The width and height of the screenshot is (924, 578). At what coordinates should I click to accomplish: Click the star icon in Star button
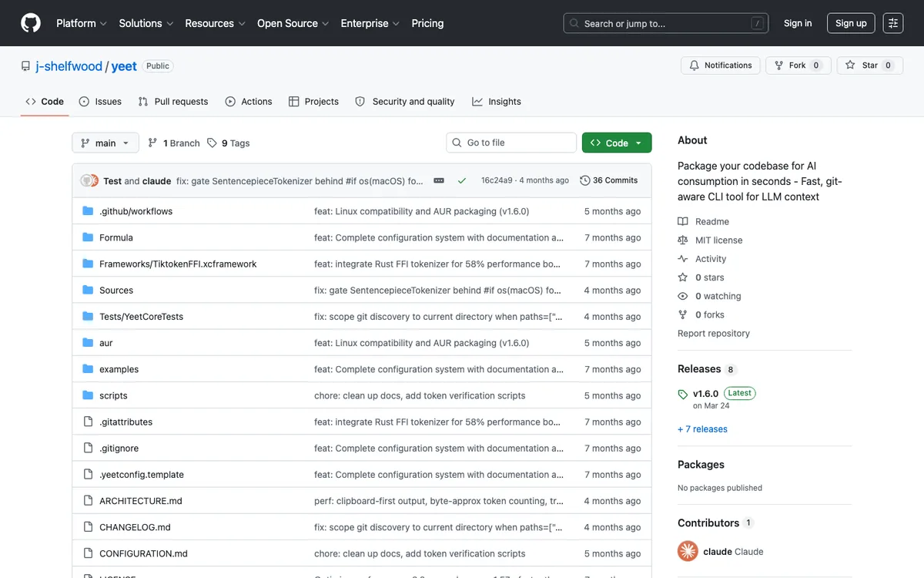tap(850, 66)
